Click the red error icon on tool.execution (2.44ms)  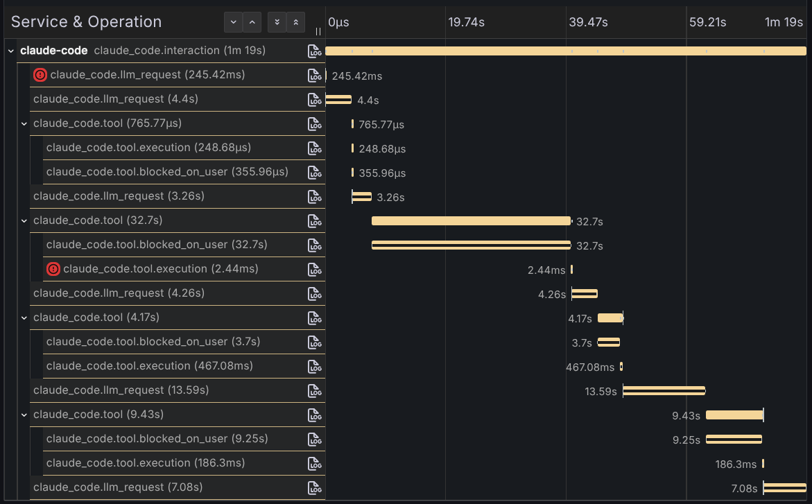coord(53,269)
